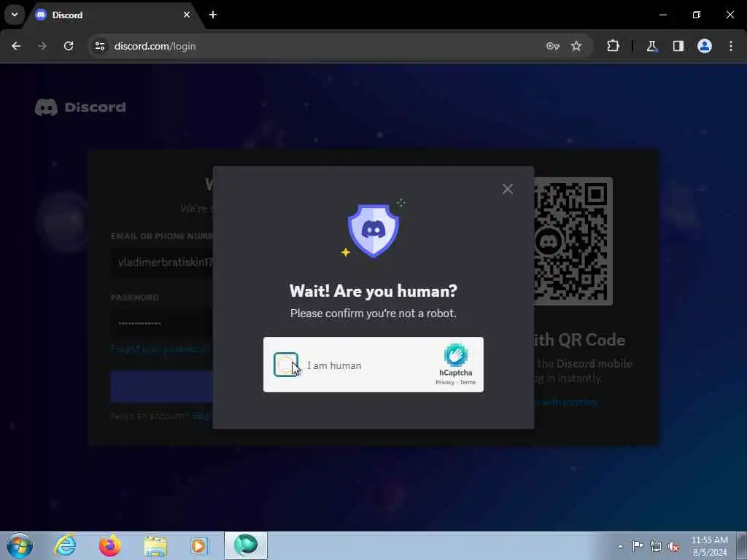Open the Chrome three-dot menu
Image resolution: width=747 pixels, height=560 pixels.
point(731,46)
